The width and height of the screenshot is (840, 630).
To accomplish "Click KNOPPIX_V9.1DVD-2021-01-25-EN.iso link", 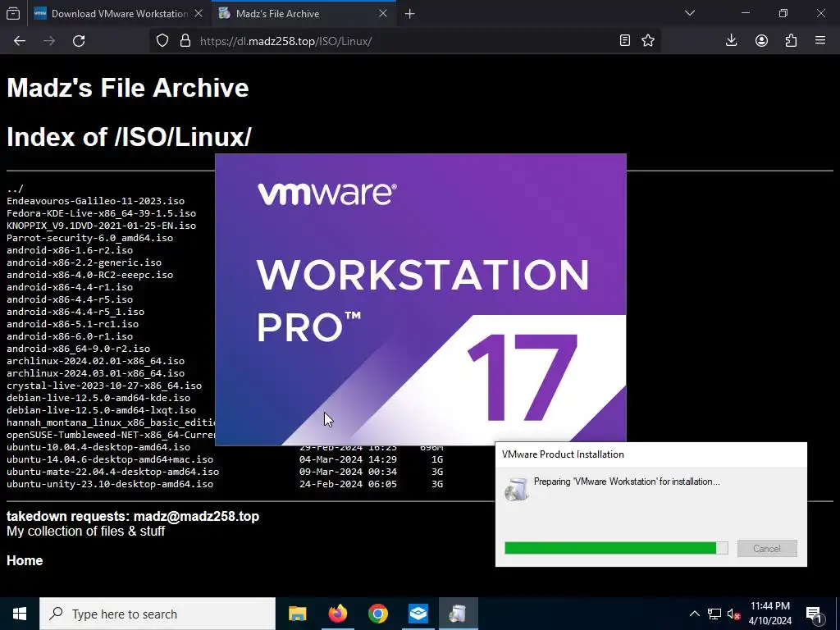I will coord(101,226).
